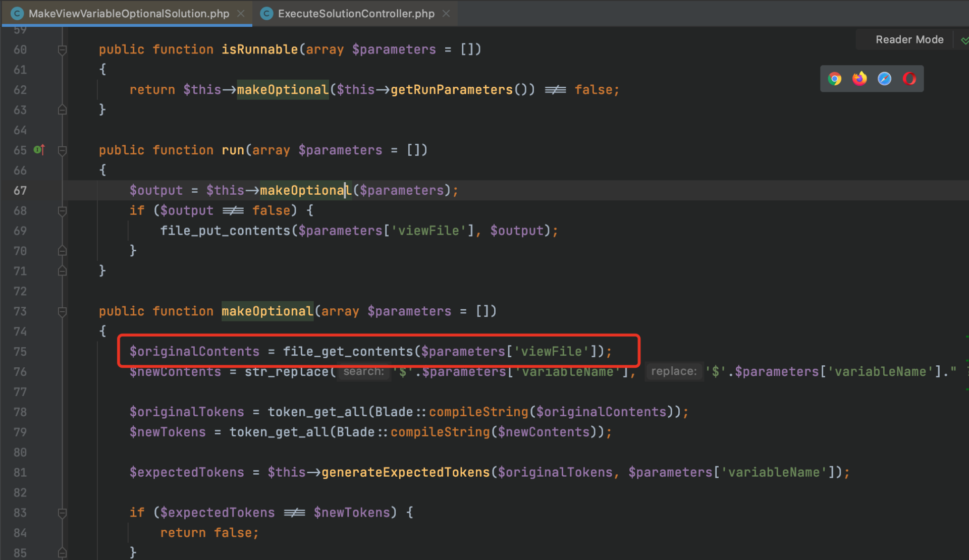
Task: Click generateExpectedTokens method call
Action: (406, 473)
